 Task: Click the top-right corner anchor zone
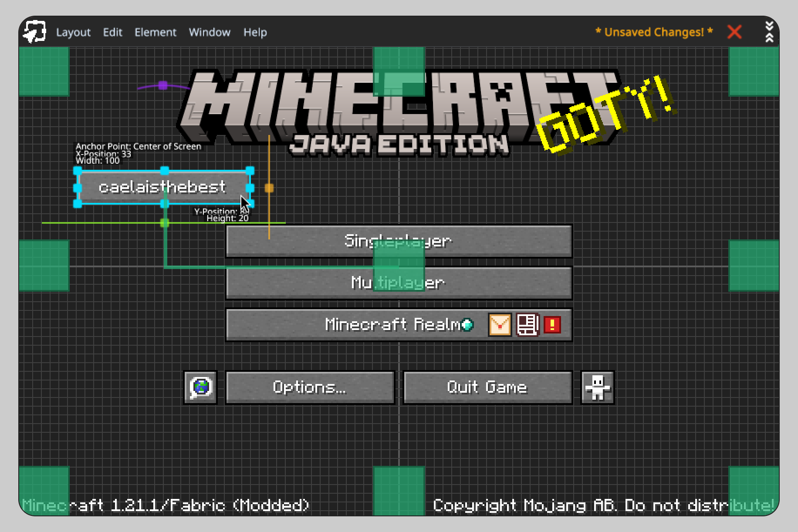754,71
